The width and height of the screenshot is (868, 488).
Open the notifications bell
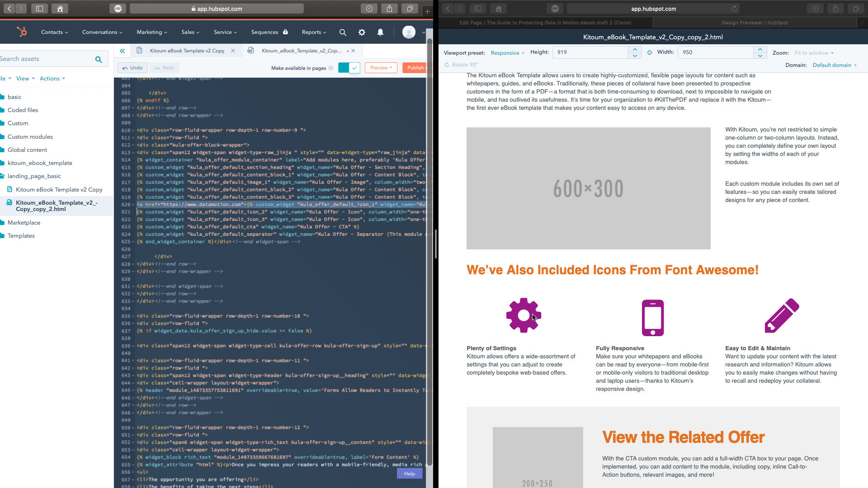pos(380,32)
